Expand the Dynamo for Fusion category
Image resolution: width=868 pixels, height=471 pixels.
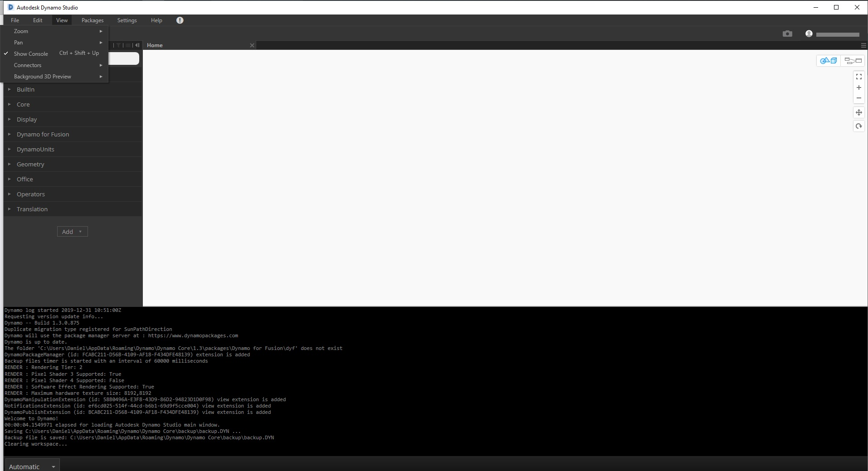click(73, 134)
